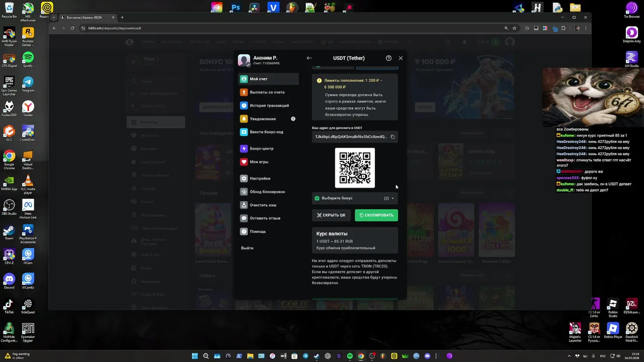Click the СКРЫТЬ QR button
Viewport: 644px width, 362px height.
pos(331,215)
